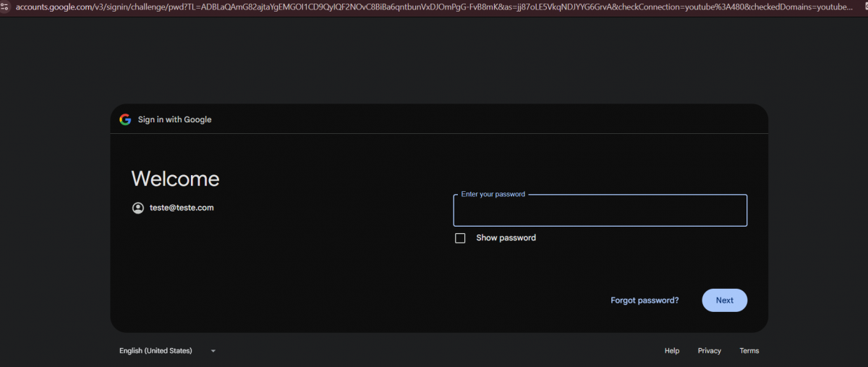Open the English (United States) language selector
The image size is (868, 367).
click(156, 351)
